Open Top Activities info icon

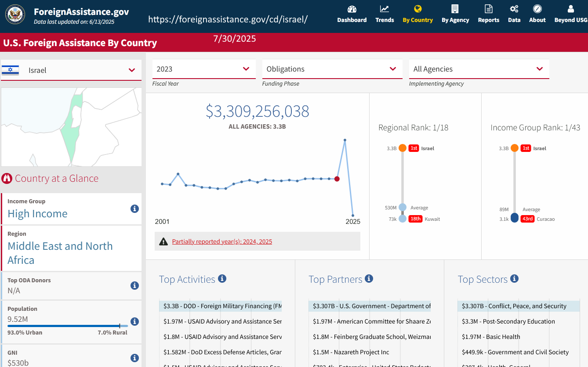tap(222, 278)
